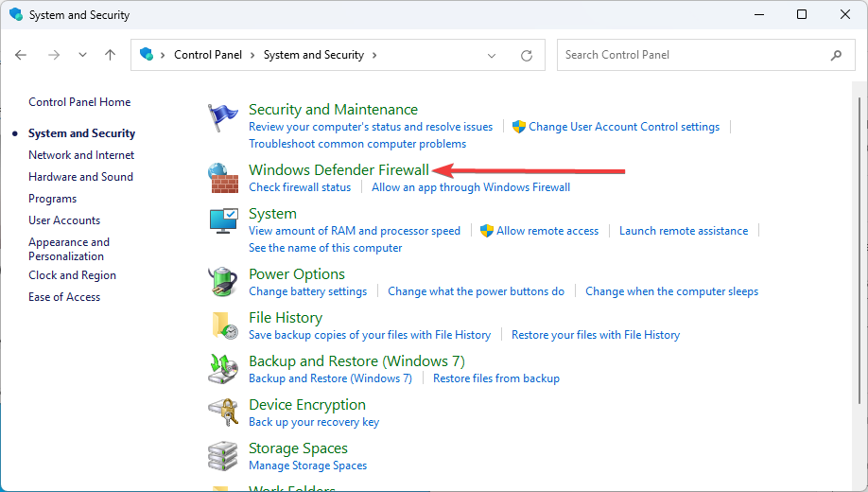Open User Accounts category
Viewport: 868px width, 492px height.
pos(64,220)
